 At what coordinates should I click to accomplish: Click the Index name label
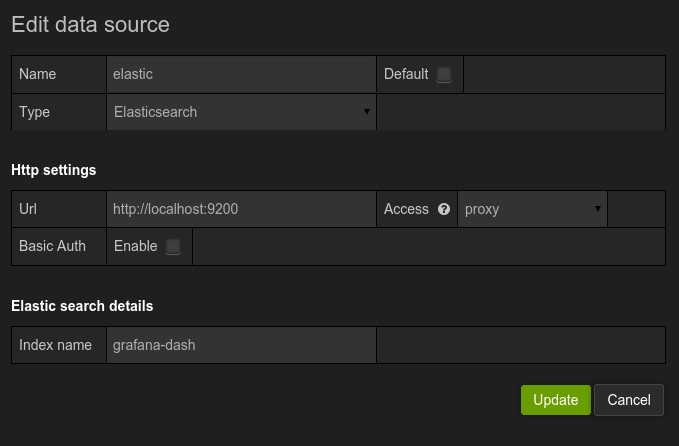(55, 345)
